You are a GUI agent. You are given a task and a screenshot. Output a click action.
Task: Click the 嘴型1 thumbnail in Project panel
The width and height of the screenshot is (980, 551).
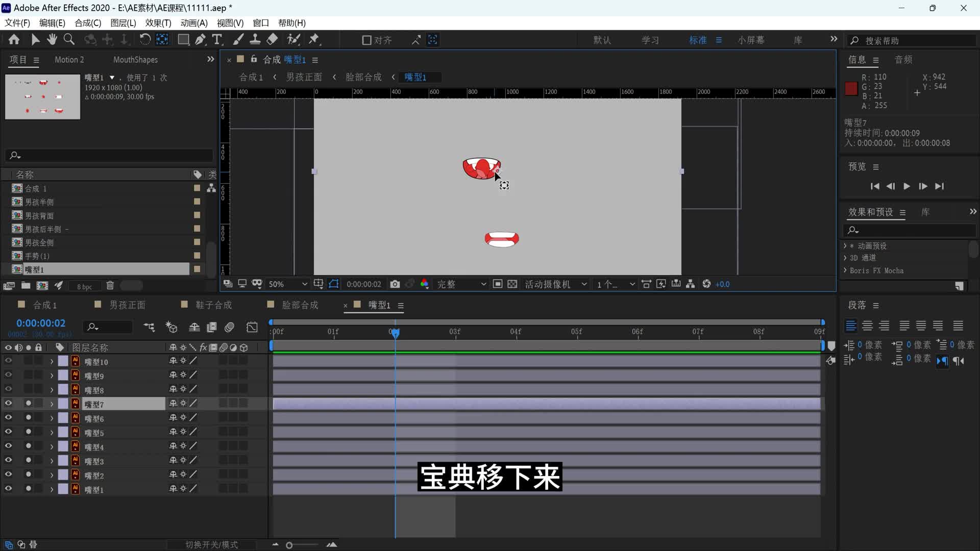[x=42, y=96]
